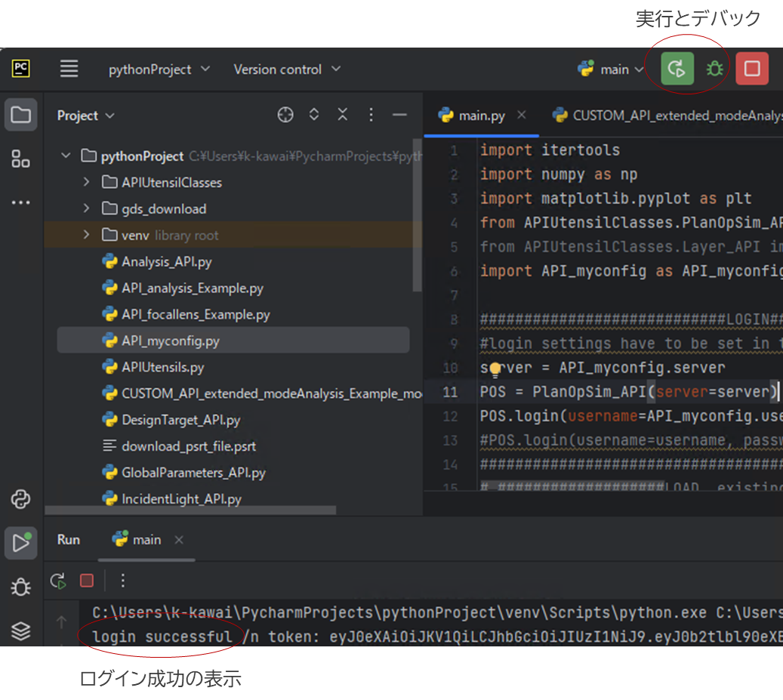The width and height of the screenshot is (783, 700).
Task: Click the Stop icon in Run toolbar
Action: 87,581
